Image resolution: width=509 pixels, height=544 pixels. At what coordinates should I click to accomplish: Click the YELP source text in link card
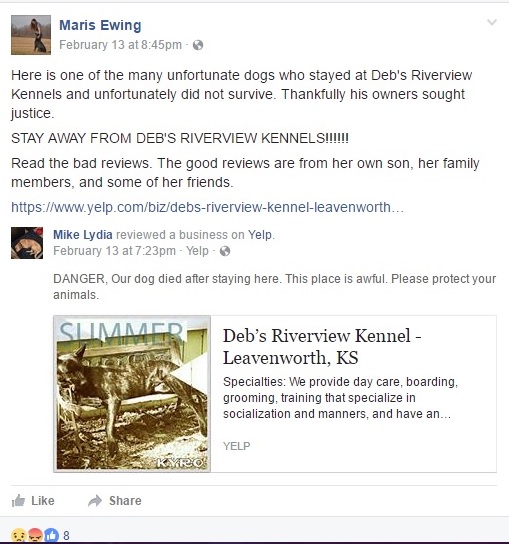point(237,446)
